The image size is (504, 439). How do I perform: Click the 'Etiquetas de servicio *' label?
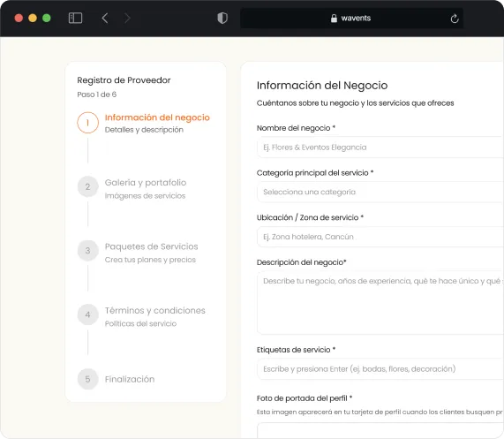coord(296,350)
